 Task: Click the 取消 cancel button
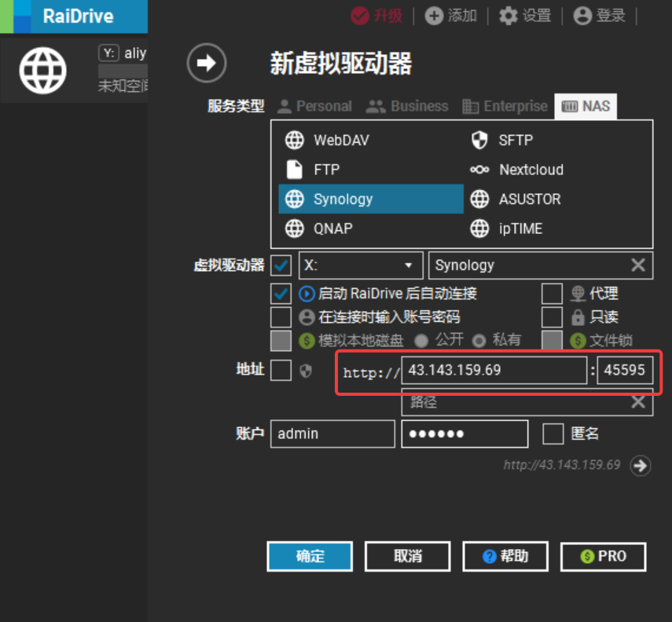(408, 557)
